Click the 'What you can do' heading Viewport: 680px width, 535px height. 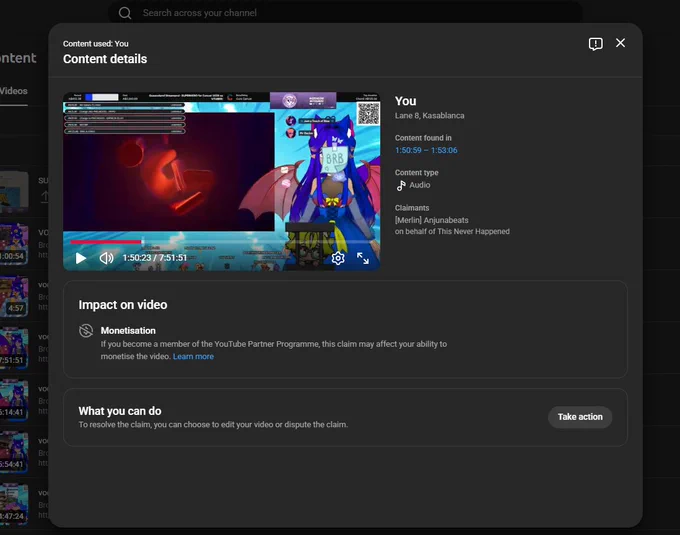click(x=120, y=411)
